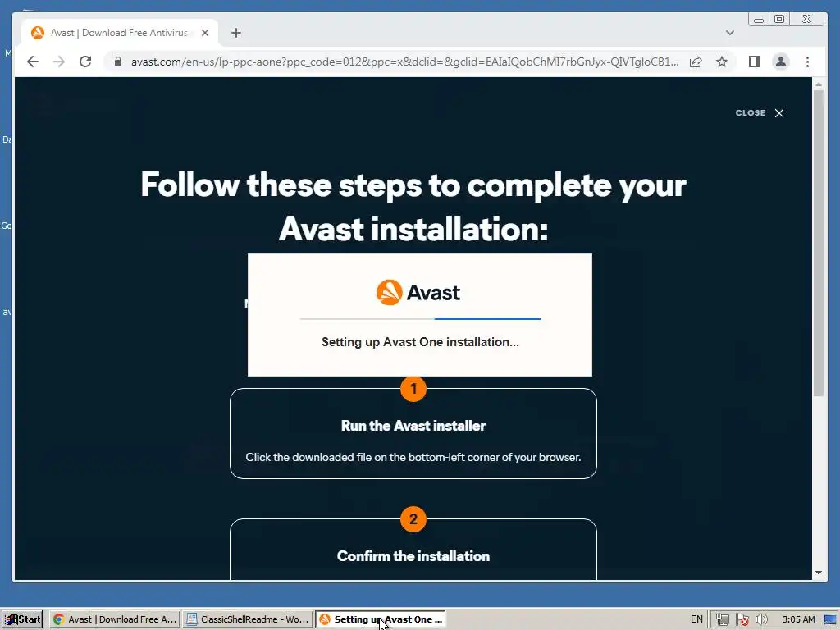The image size is (840, 630).
Task: Open the Windows Start menu
Action: [22, 619]
